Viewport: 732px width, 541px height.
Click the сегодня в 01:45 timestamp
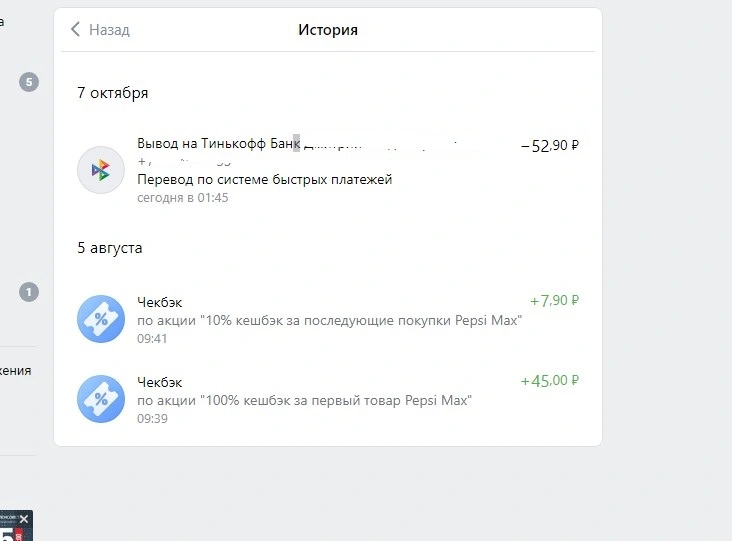pos(183,198)
